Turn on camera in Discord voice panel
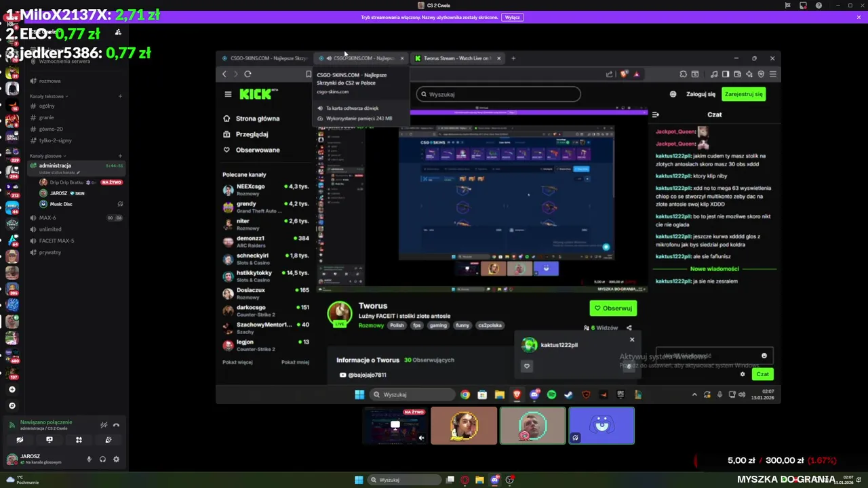The height and width of the screenshot is (488, 868). [x=20, y=440]
